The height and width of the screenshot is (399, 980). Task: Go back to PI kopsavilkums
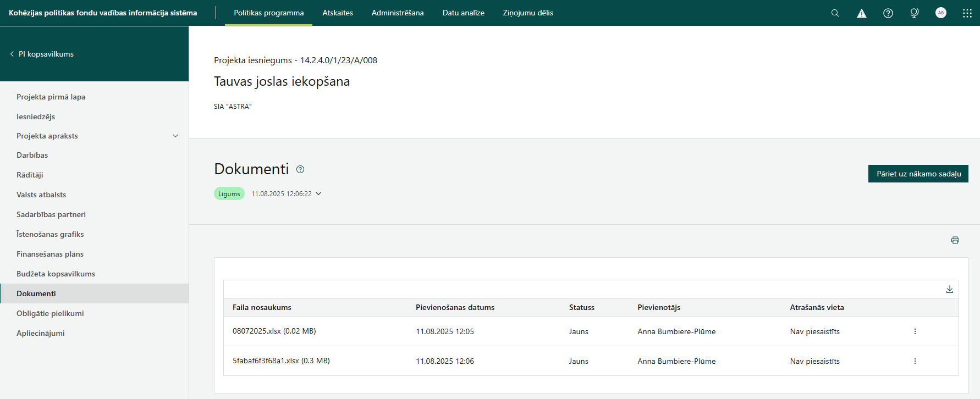pos(42,54)
